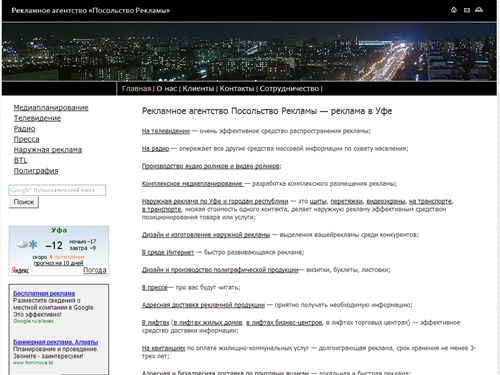
Task: Open На квитанциях link
Action: (163, 348)
